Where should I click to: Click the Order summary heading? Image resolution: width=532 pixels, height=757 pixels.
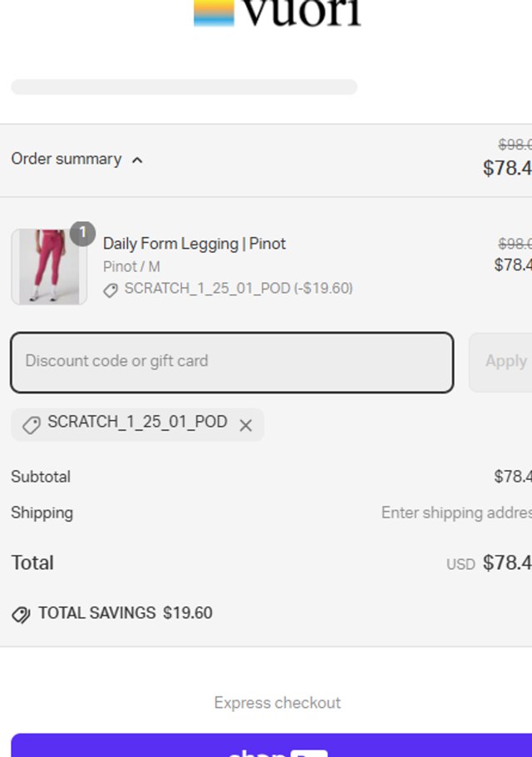66,159
